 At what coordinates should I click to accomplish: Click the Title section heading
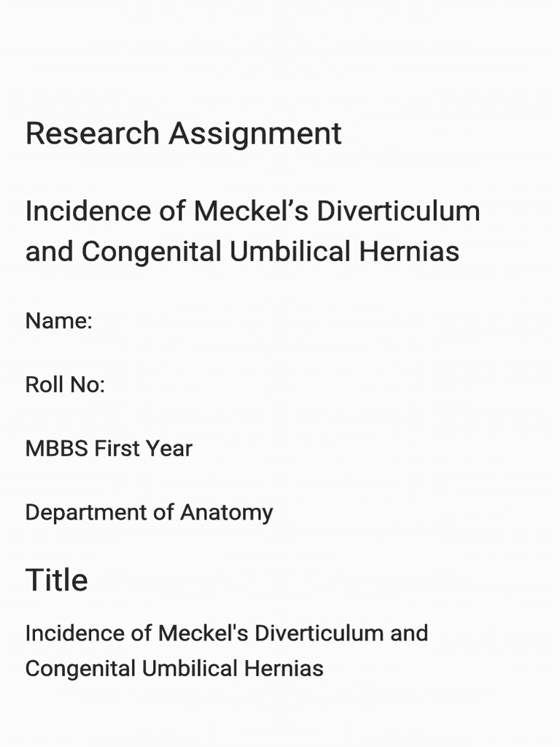(57, 580)
